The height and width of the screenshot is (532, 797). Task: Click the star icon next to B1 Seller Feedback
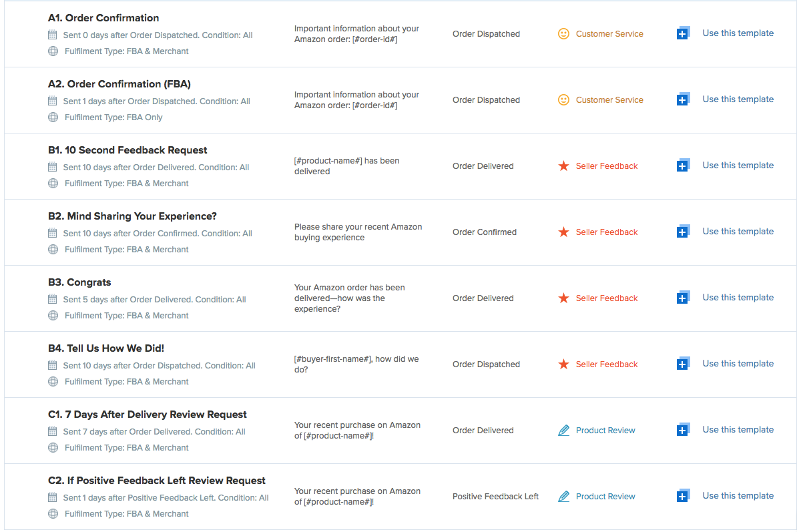click(563, 166)
